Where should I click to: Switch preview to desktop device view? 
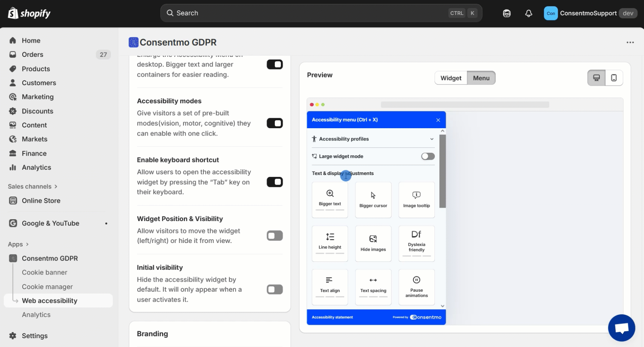(596, 78)
